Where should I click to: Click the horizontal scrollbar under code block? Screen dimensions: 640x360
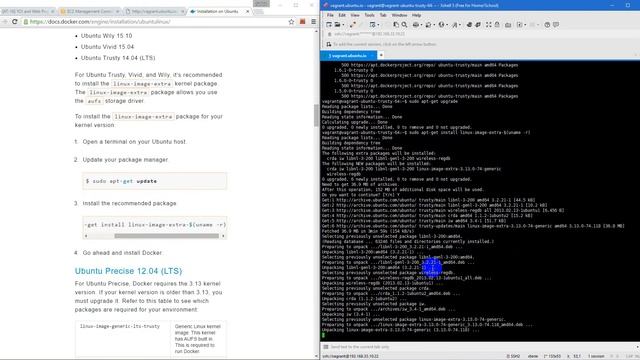tap(167, 236)
